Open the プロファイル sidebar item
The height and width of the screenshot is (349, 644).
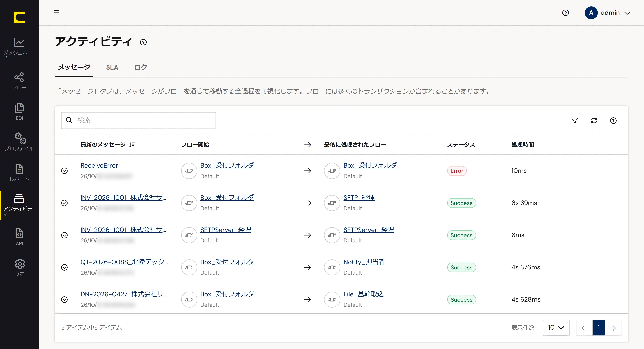click(19, 142)
